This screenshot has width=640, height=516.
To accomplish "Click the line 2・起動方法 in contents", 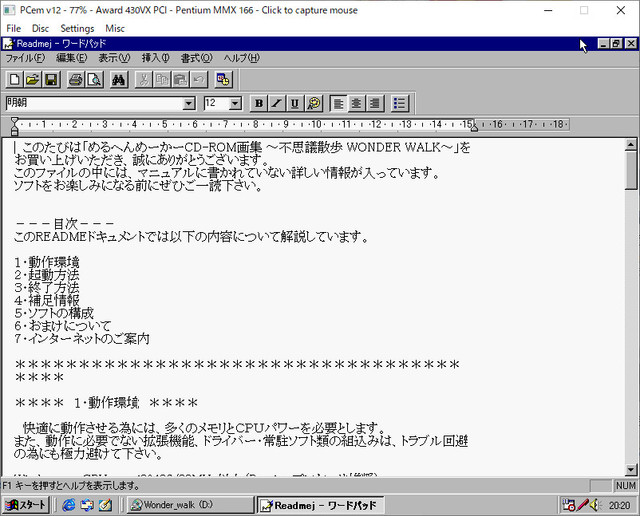I will click(47, 275).
